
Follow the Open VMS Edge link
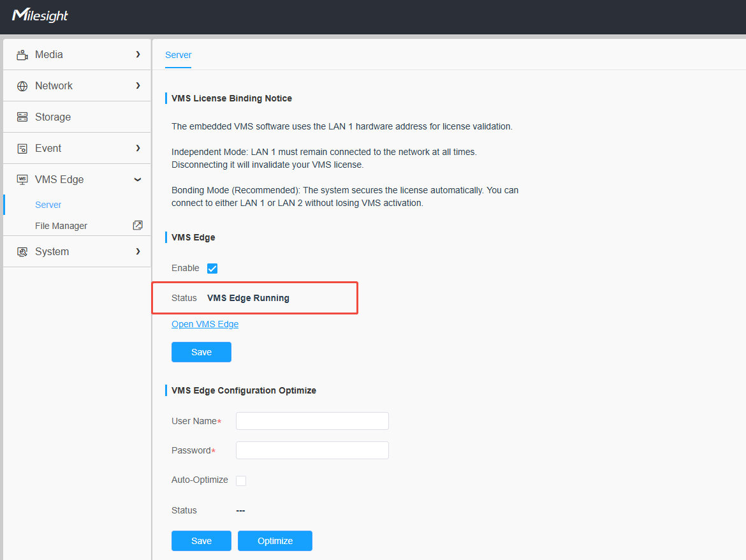[x=205, y=324]
